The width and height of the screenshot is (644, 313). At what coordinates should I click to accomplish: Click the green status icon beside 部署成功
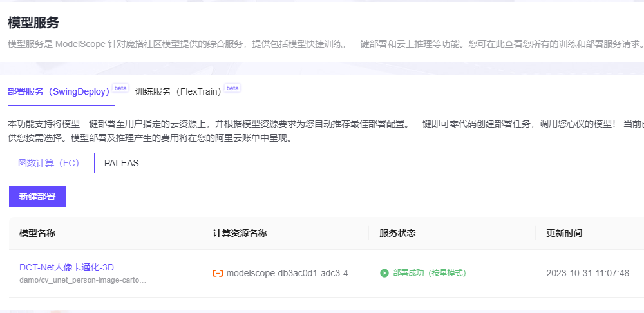click(384, 273)
